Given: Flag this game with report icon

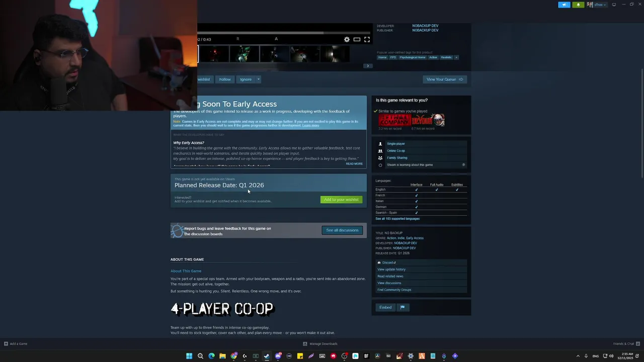Looking at the screenshot, I should 403,307.
